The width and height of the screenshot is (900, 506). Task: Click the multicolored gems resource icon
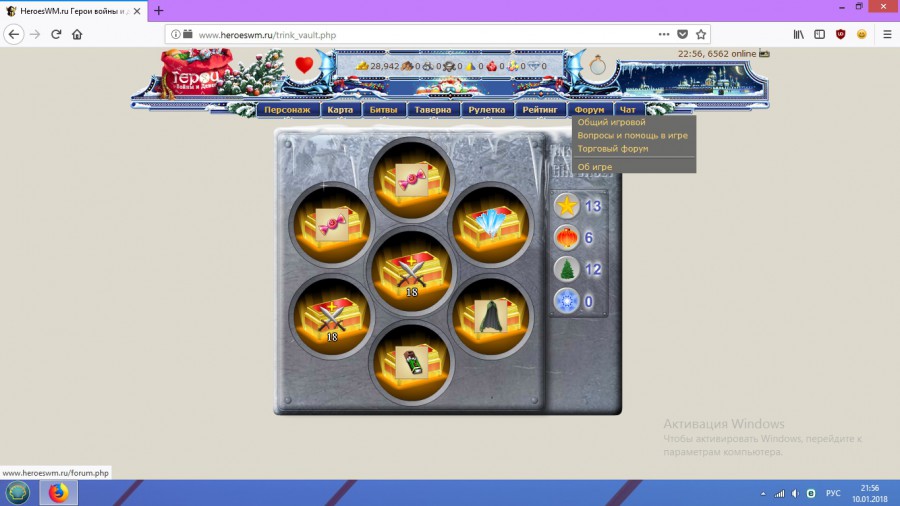click(513, 66)
